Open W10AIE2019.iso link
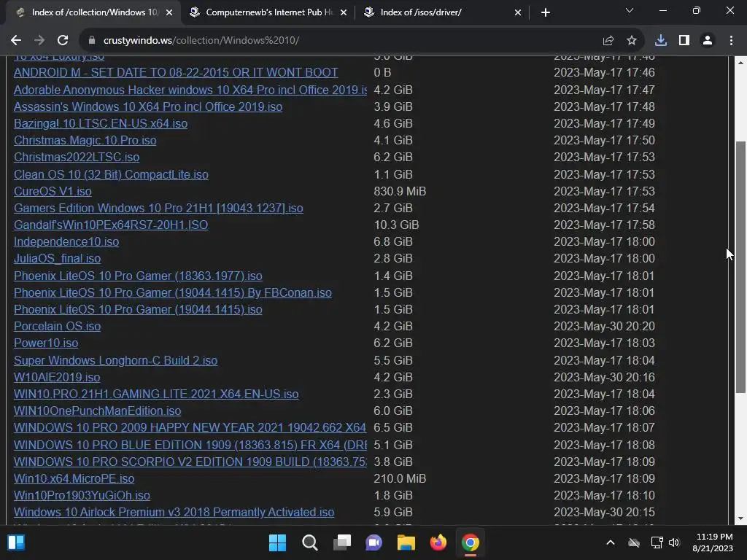 (57, 377)
